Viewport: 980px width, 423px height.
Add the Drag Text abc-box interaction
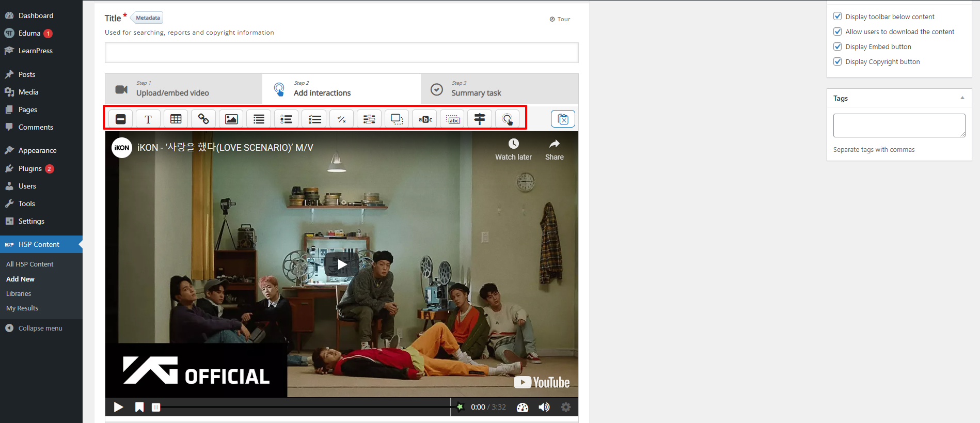452,119
